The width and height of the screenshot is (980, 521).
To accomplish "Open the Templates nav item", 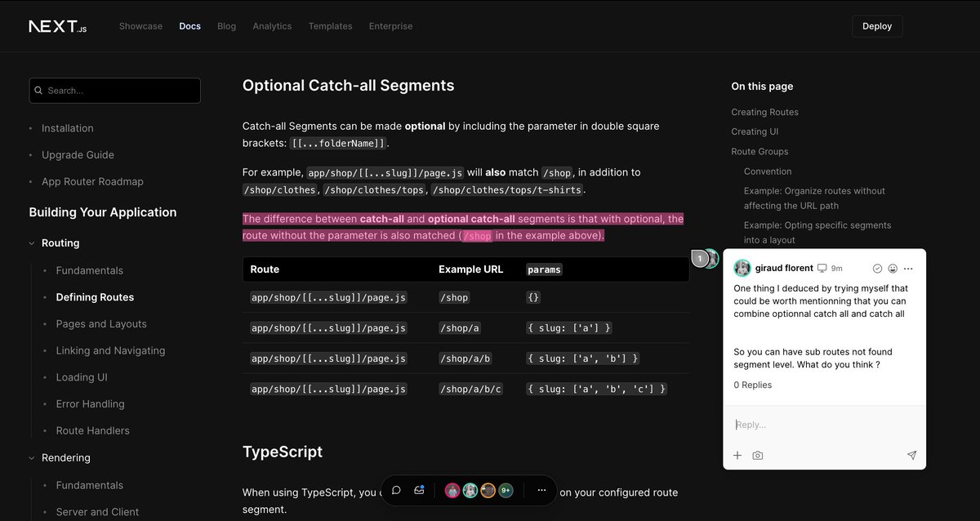I will 330,26.
